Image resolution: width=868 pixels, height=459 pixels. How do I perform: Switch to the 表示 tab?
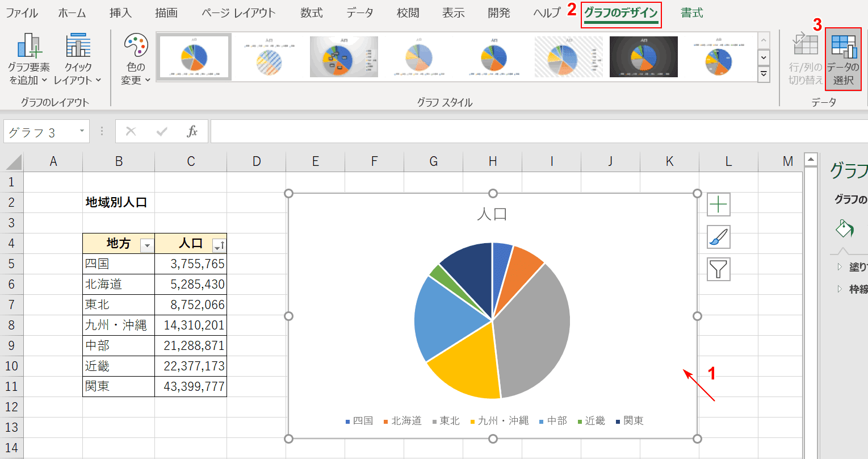point(454,13)
